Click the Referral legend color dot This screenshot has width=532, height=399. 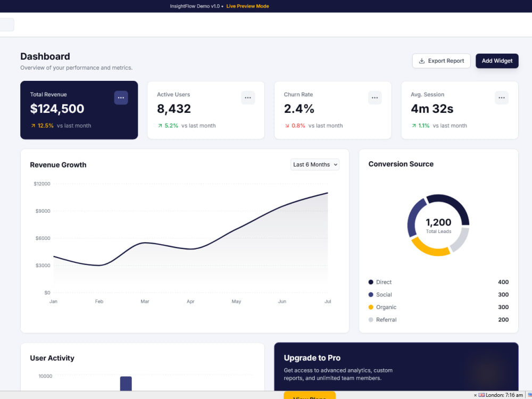(x=370, y=320)
